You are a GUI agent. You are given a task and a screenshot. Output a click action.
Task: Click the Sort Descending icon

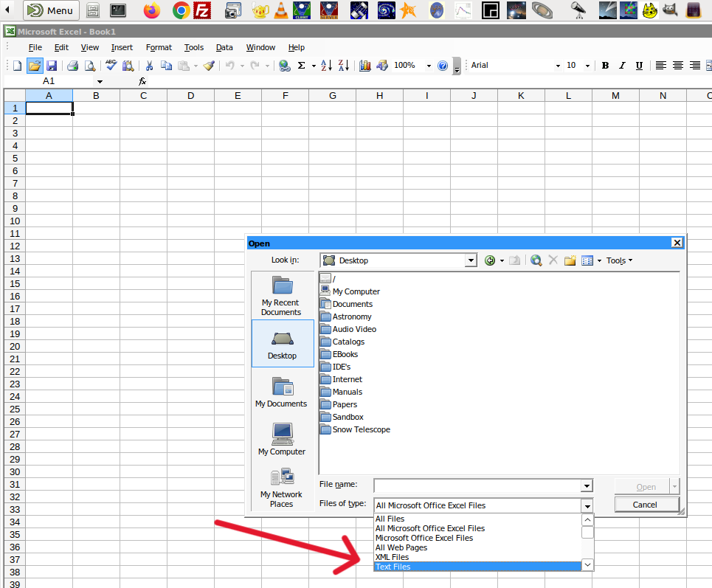coord(344,66)
